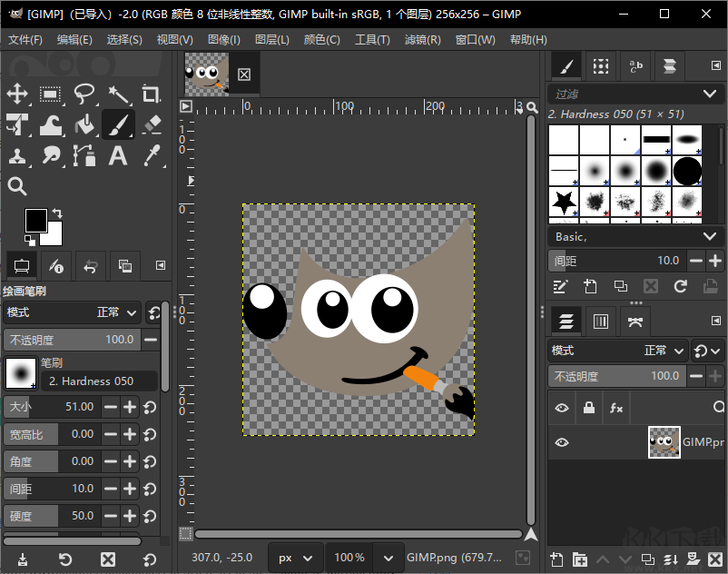Select the Crop tool in the toolbox
728x574 pixels.
[151, 94]
